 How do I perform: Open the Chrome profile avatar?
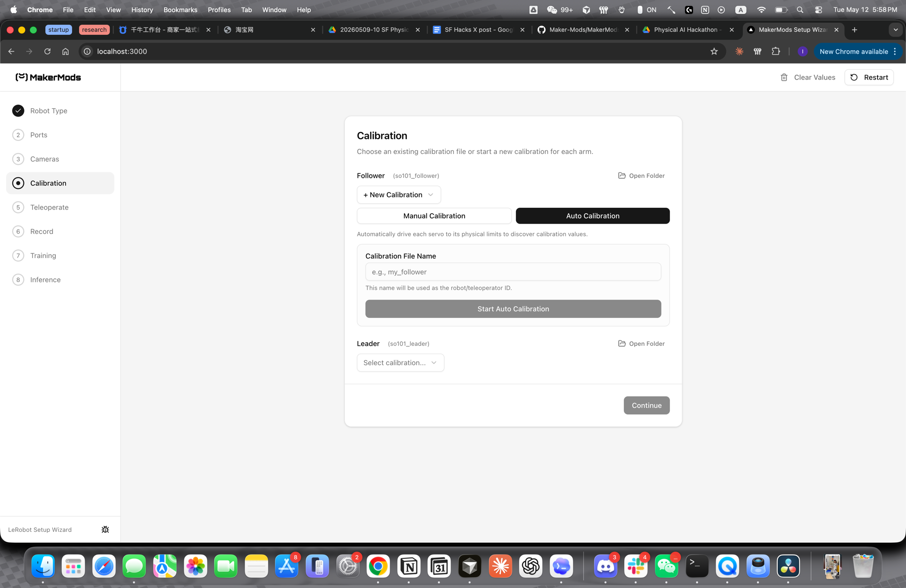click(x=802, y=52)
